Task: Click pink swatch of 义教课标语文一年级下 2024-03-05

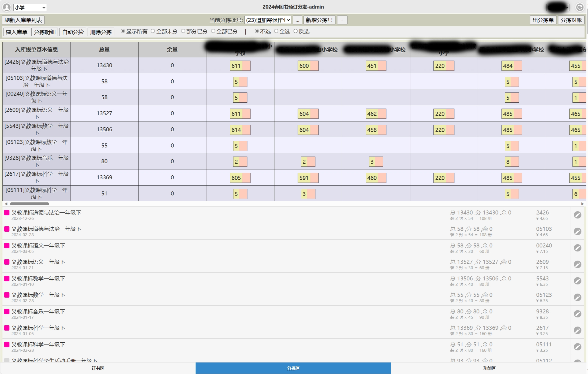Action: pyautogui.click(x=7, y=246)
